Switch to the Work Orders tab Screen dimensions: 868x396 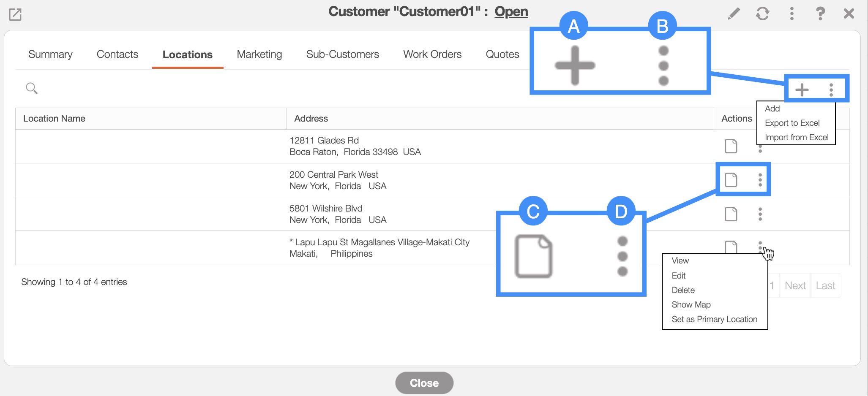[x=432, y=54]
